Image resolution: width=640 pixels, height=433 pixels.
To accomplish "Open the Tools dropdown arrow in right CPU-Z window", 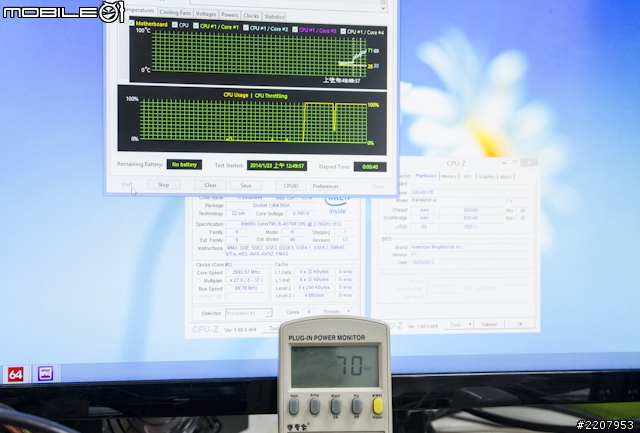I will [x=470, y=324].
